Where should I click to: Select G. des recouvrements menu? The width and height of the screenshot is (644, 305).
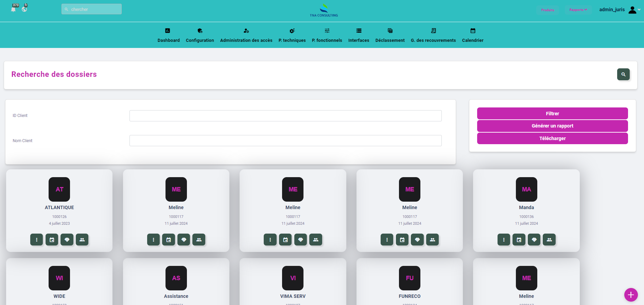click(433, 35)
